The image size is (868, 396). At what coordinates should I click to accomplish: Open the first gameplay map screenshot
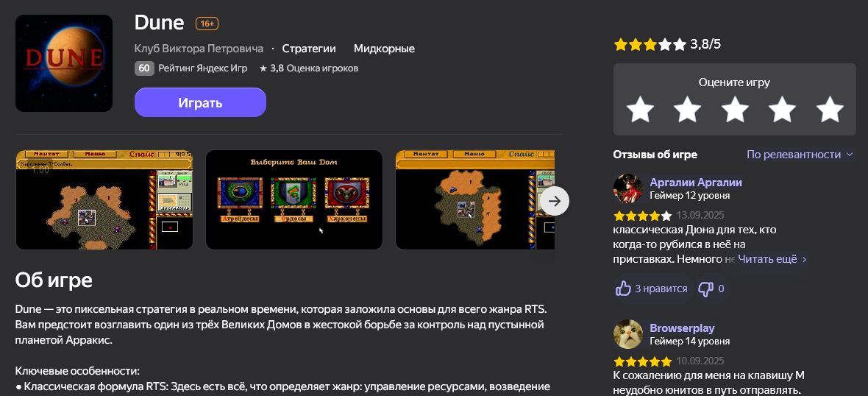click(x=104, y=200)
